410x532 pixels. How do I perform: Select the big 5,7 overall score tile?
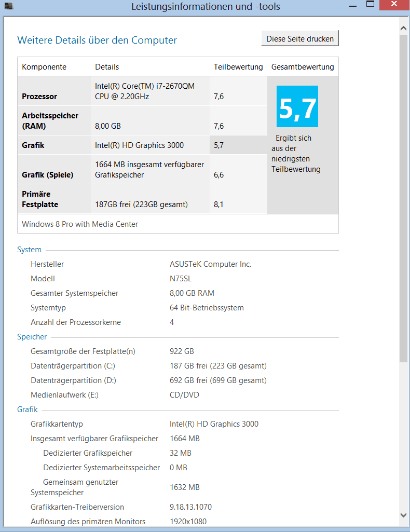[x=297, y=106]
